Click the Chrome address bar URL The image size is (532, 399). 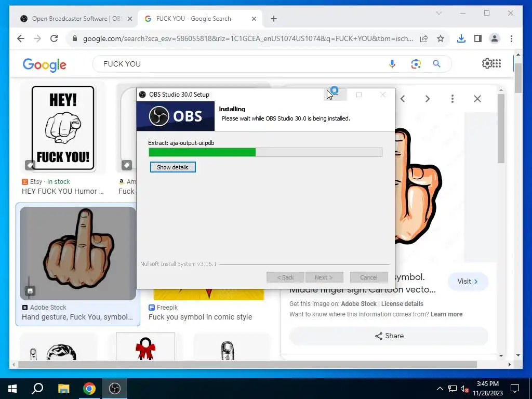[x=248, y=38]
